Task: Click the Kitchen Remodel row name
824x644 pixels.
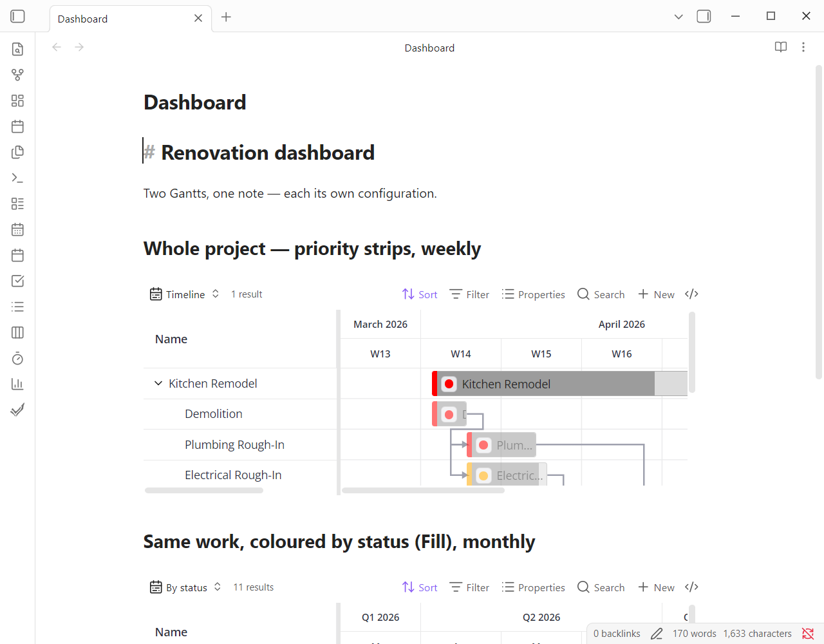Action: (213, 384)
